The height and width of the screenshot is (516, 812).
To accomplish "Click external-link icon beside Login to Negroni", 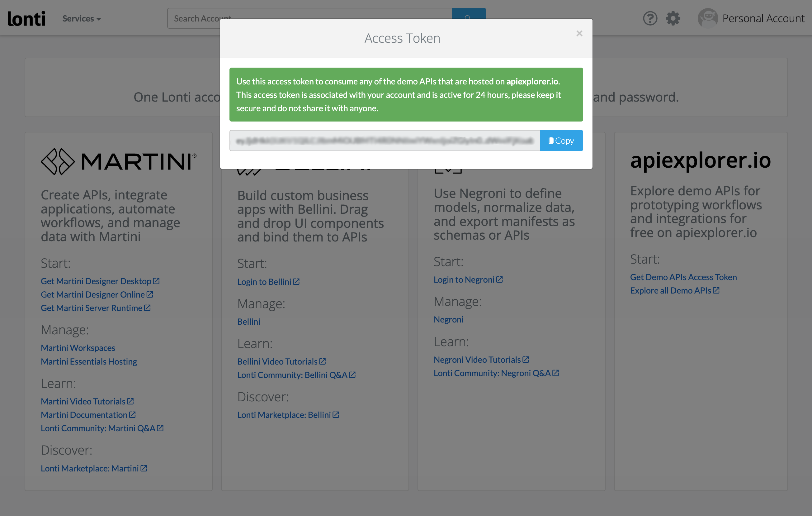I will click(499, 279).
